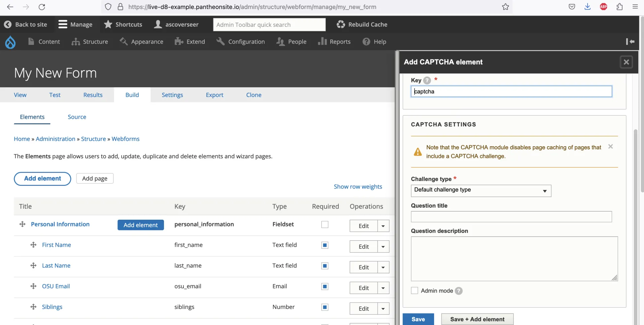Open the Appearance admin menu
Viewport: 644px width, 325px height.
click(142, 42)
